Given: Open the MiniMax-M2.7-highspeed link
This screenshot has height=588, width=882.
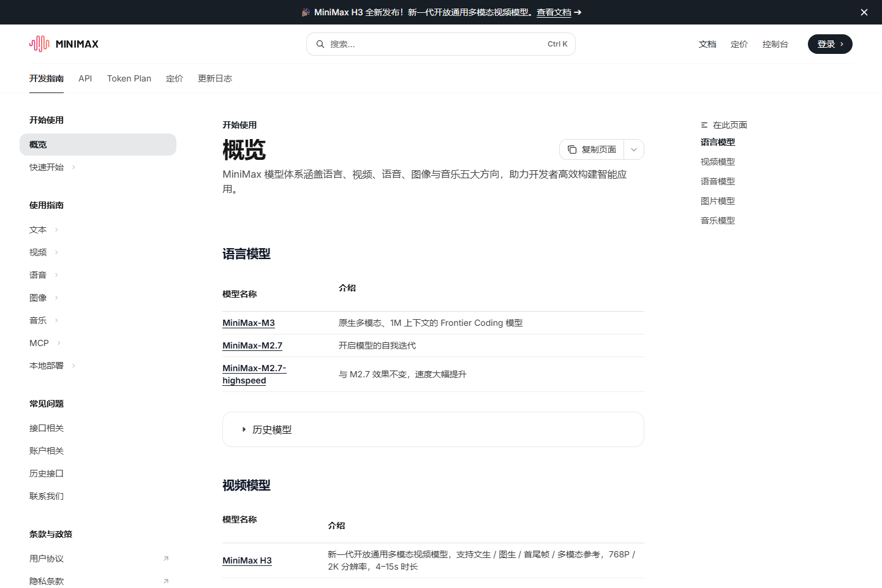Looking at the screenshot, I should [254, 374].
